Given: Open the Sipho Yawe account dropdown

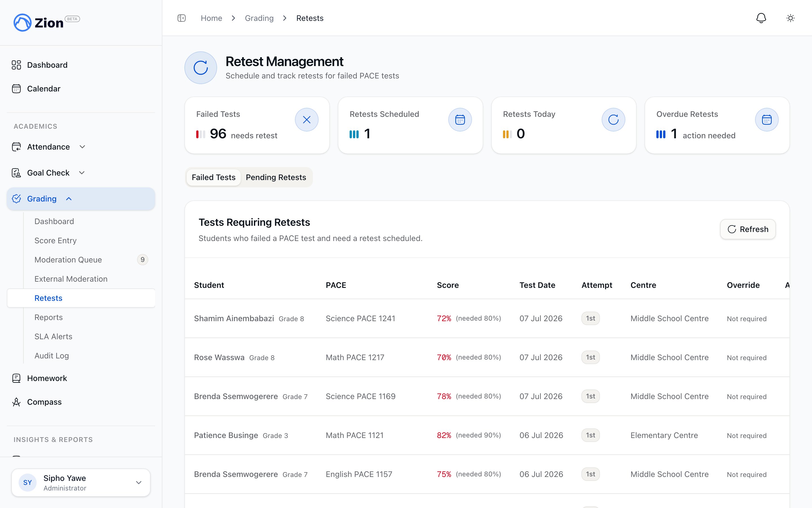Looking at the screenshot, I should coord(81,483).
